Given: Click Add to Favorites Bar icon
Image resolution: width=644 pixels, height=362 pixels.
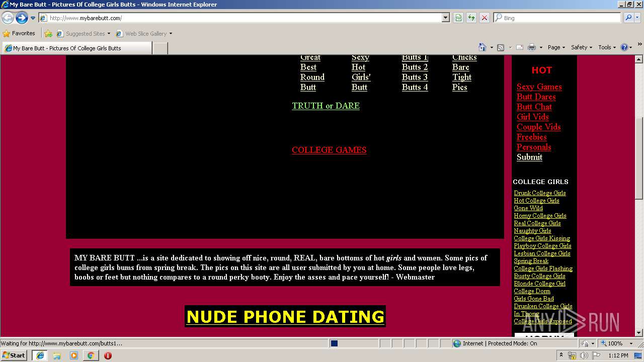Looking at the screenshot, I should point(48,34).
